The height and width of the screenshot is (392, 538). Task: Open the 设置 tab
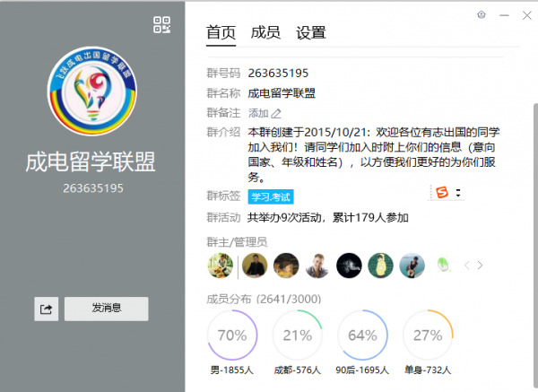coord(311,32)
